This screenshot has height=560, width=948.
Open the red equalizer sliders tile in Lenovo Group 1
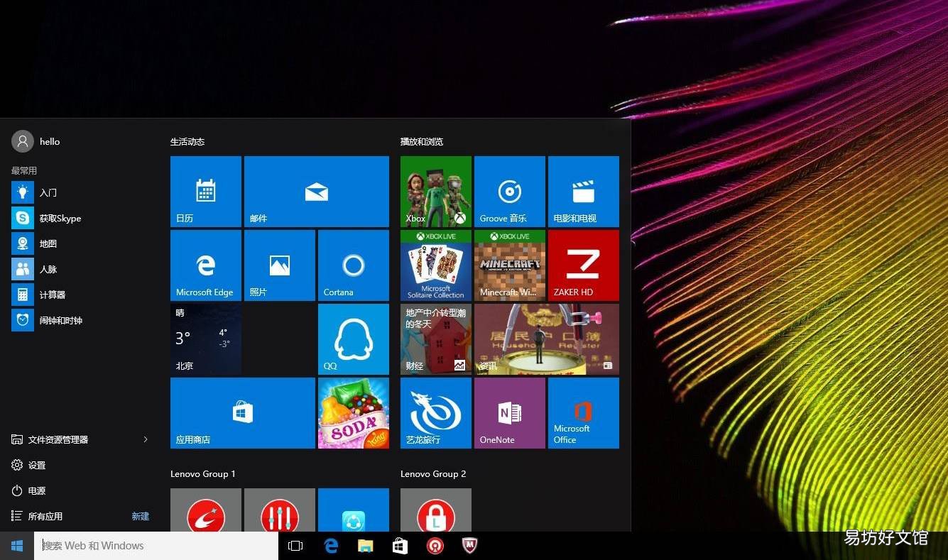(280, 510)
